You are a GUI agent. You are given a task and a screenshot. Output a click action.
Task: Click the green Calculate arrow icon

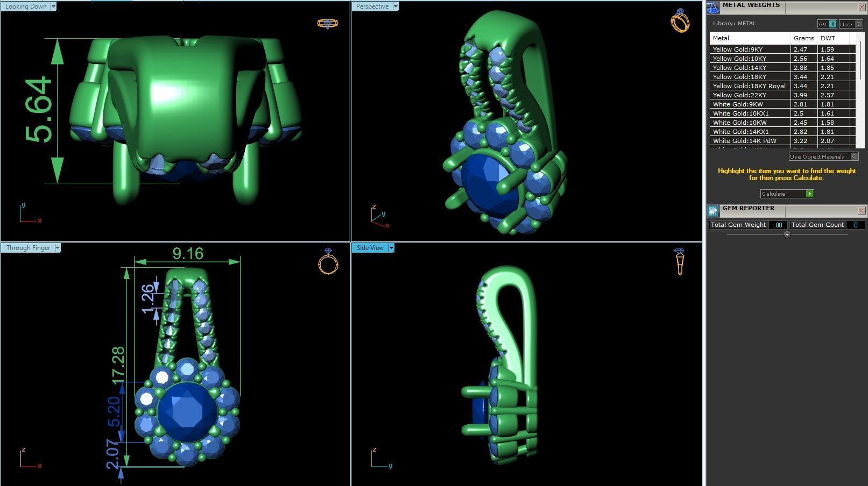click(x=809, y=194)
